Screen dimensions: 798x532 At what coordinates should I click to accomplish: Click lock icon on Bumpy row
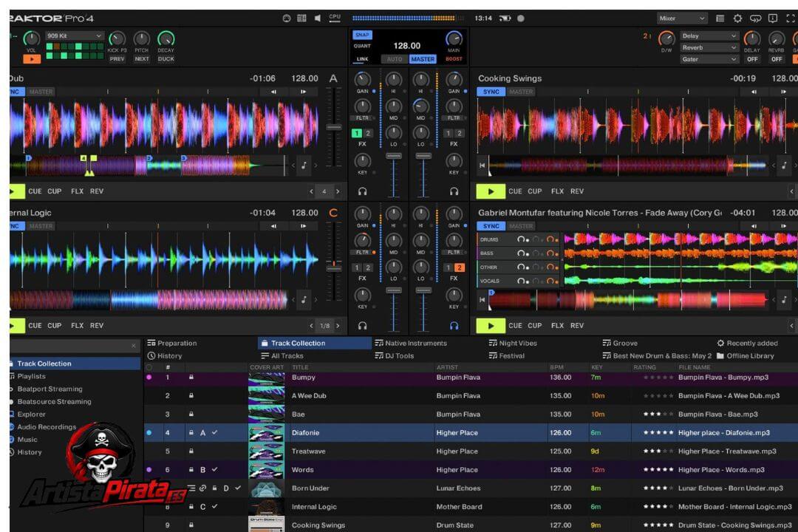click(191, 378)
